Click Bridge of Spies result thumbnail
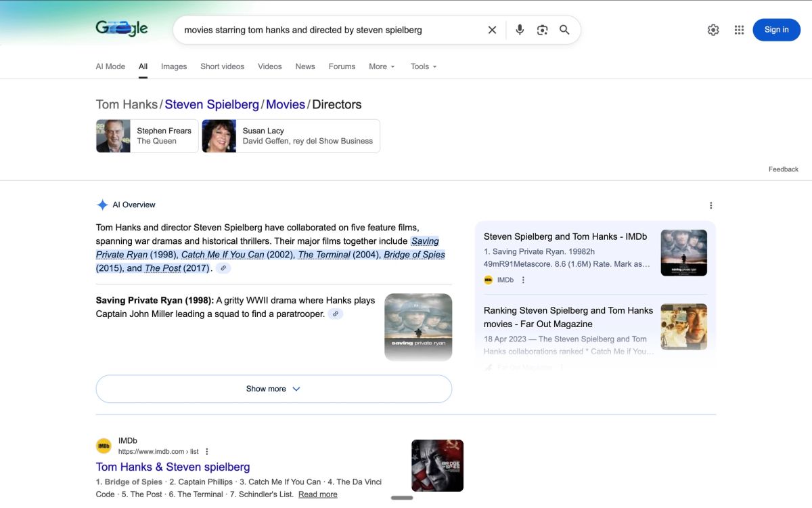Screen dimensions: 812x508 (x=437, y=465)
